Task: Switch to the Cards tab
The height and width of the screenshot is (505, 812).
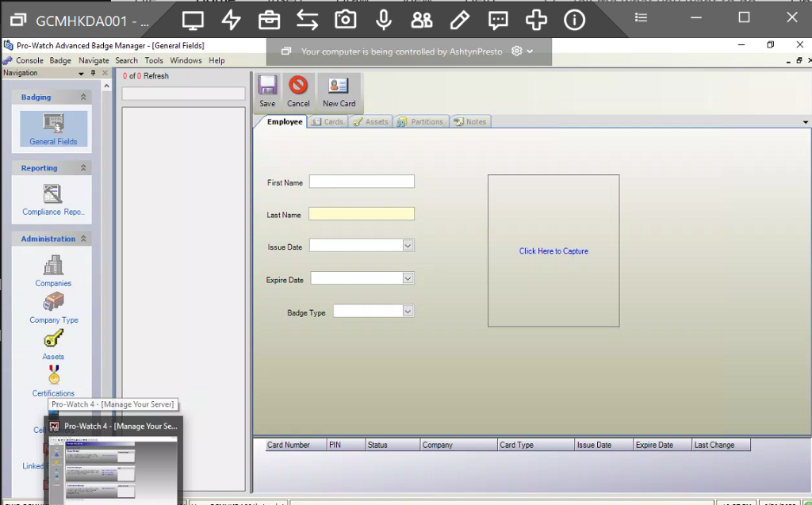Action: point(327,122)
